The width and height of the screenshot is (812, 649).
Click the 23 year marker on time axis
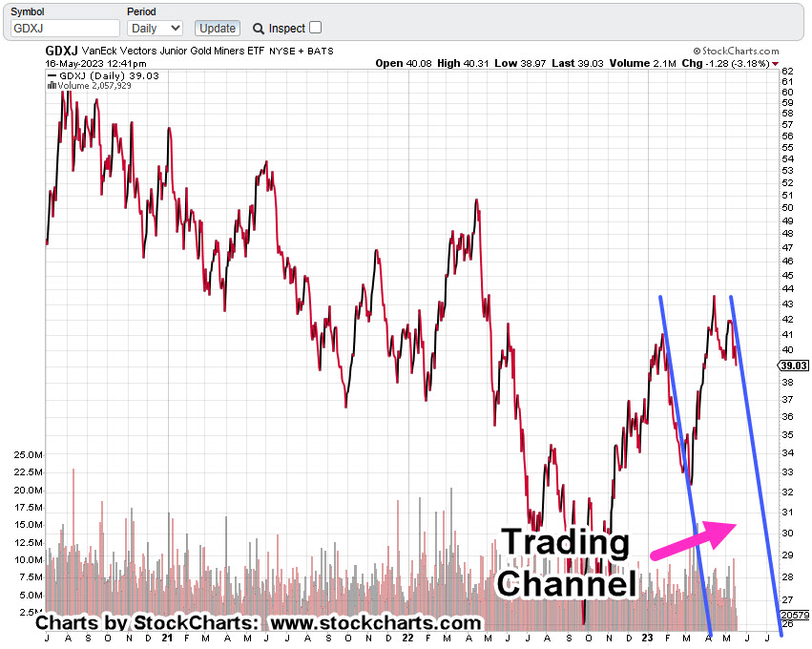coord(647,638)
